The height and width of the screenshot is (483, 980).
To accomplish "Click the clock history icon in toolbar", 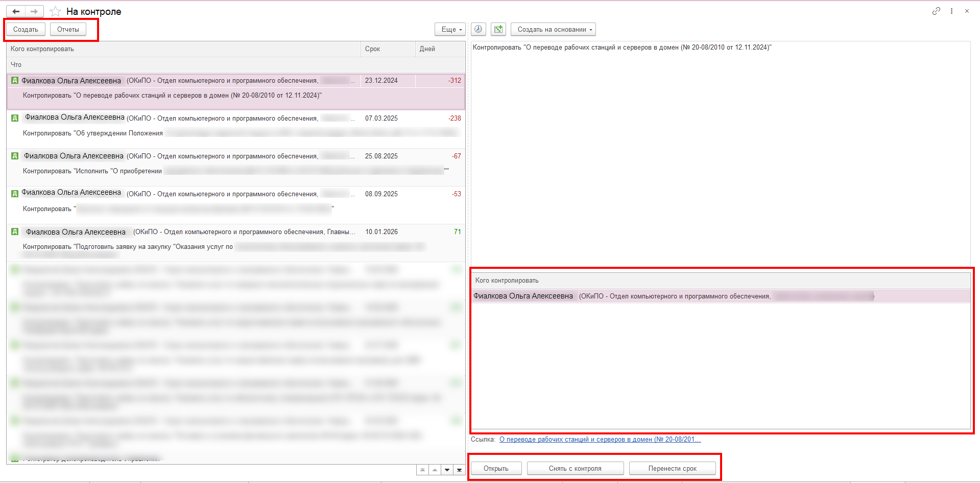I will click(478, 29).
